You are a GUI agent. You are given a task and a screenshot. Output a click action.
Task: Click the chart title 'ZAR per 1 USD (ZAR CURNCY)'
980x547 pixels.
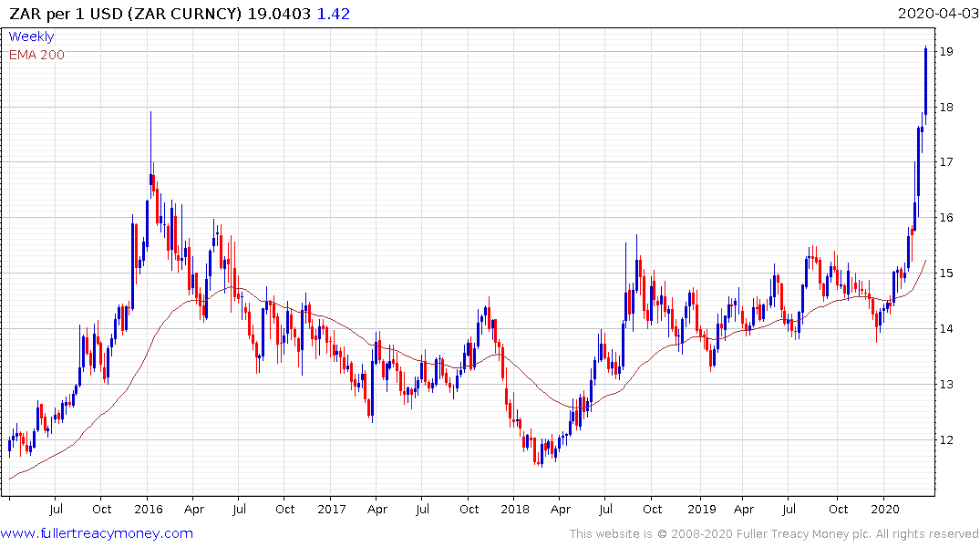(x=125, y=14)
